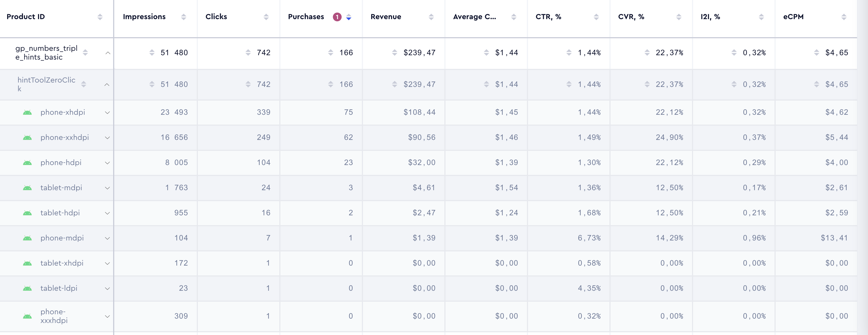Click CTR, % sort arrows

[x=596, y=17]
